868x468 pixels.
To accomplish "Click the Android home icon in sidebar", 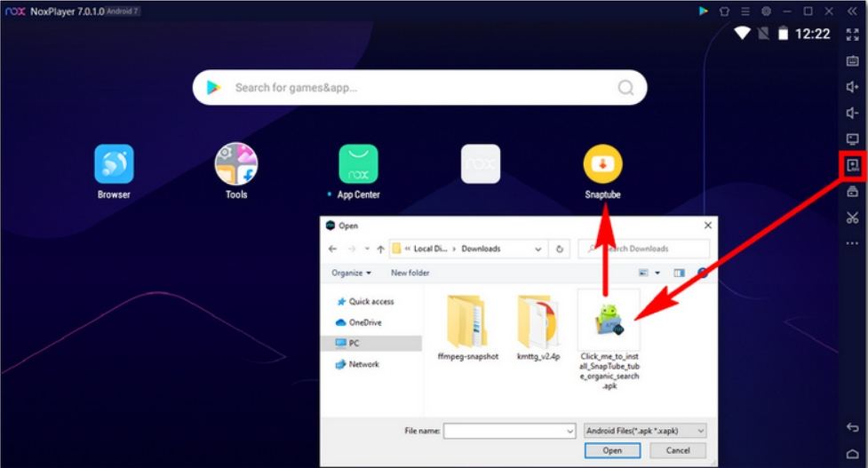I will tap(853, 454).
